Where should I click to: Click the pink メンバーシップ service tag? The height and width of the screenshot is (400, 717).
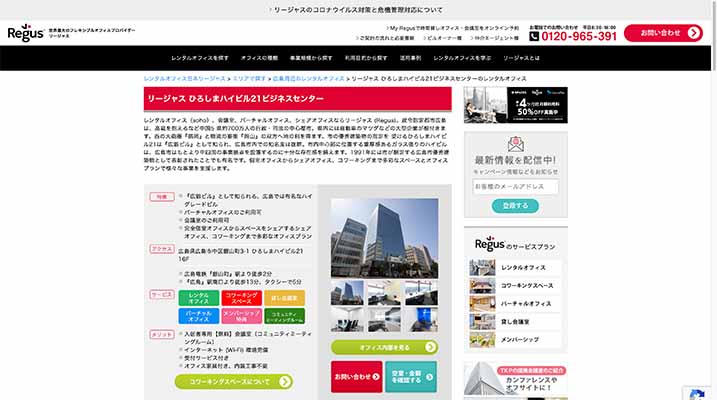(241, 316)
